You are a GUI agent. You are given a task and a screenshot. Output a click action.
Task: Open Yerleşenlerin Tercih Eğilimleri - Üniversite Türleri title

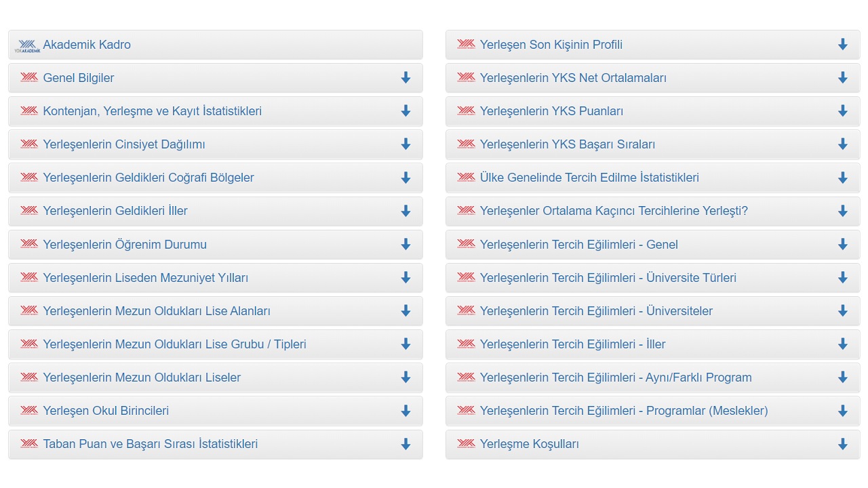608,278
